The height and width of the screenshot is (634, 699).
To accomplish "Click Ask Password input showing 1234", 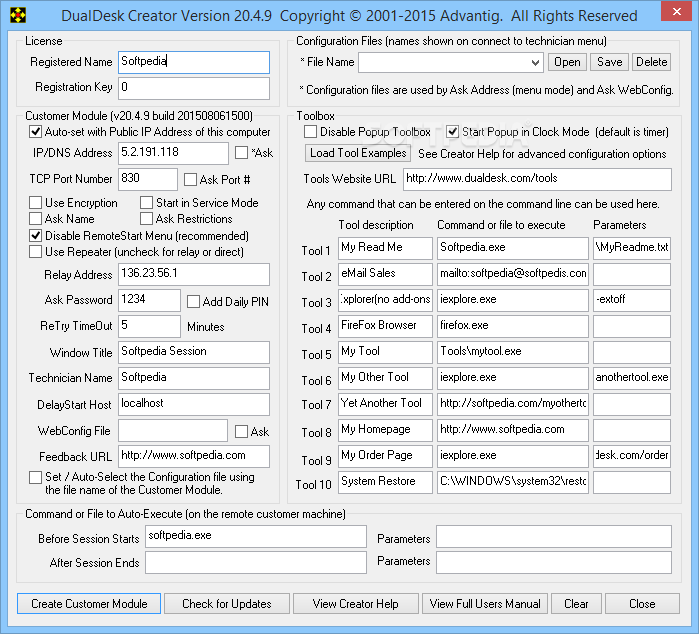I will (x=149, y=300).
